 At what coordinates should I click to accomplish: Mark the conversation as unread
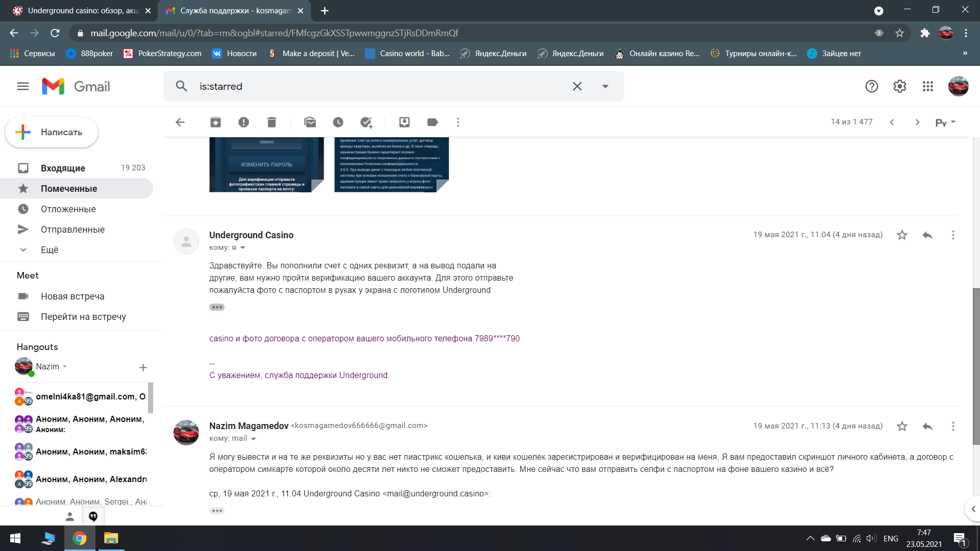(310, 122)
